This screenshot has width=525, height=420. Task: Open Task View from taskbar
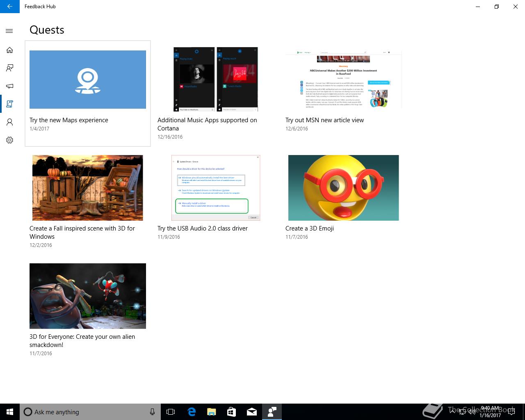pyautogui.click(x=171, y=412)
